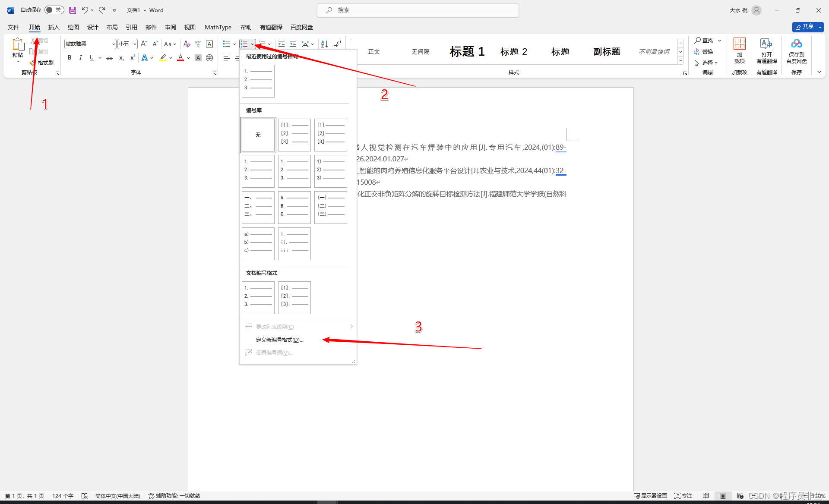Image resolution: width=829 pixels, height=504 pixels.
Task: Click the yellow text highlight color
Action: [x=163, y=58]
